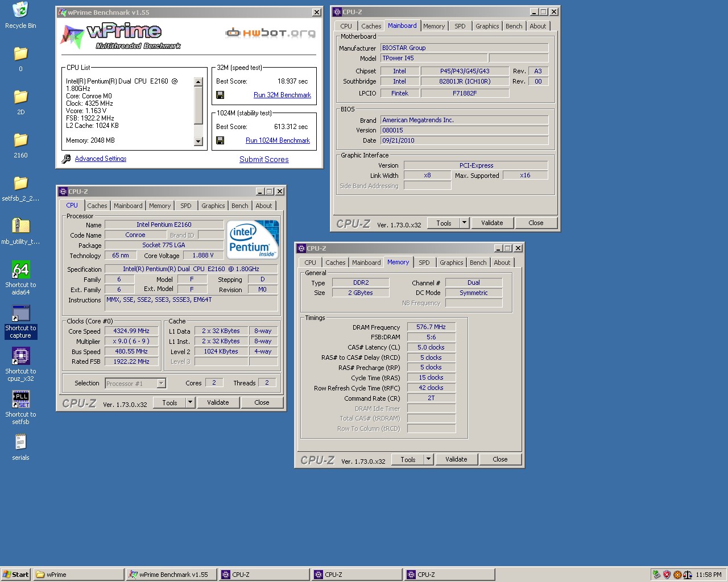
Task: Click Close button in CPU tab window
Action: tap(262, 402)
